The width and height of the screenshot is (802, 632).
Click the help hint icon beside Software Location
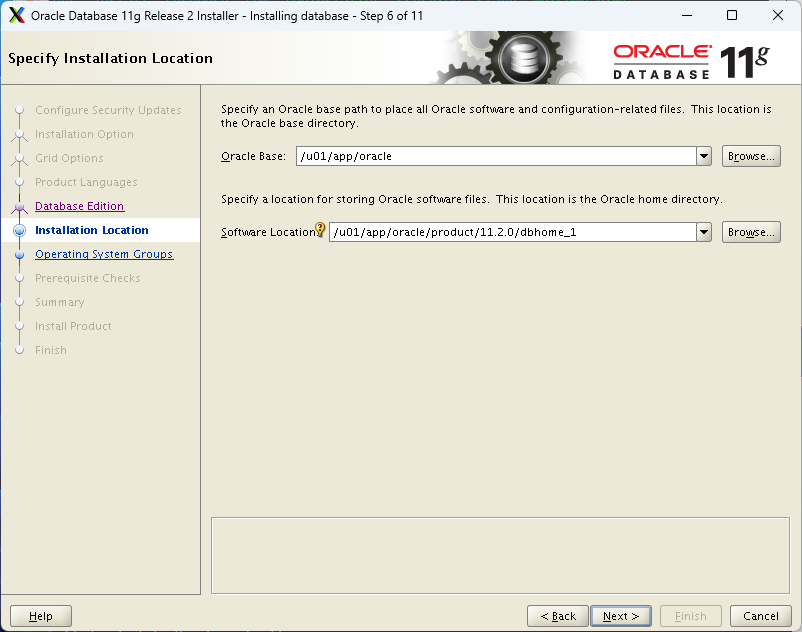point(320,229)
